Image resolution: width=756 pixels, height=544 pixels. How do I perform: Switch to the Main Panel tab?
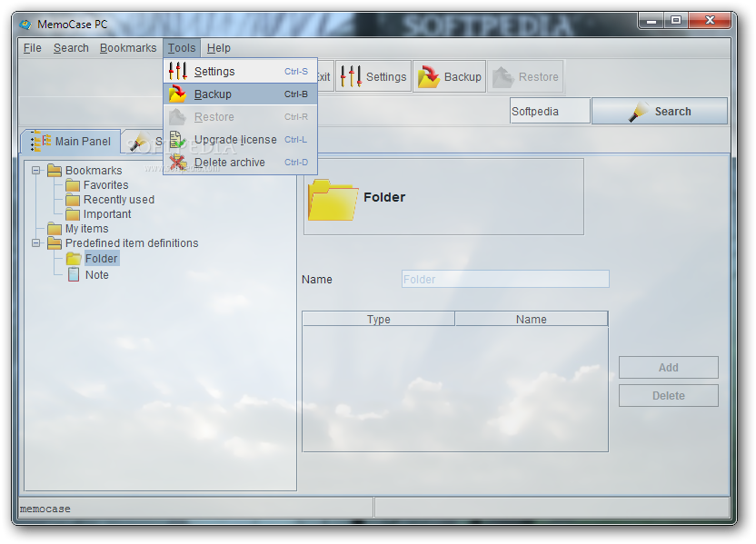[70, 141]
